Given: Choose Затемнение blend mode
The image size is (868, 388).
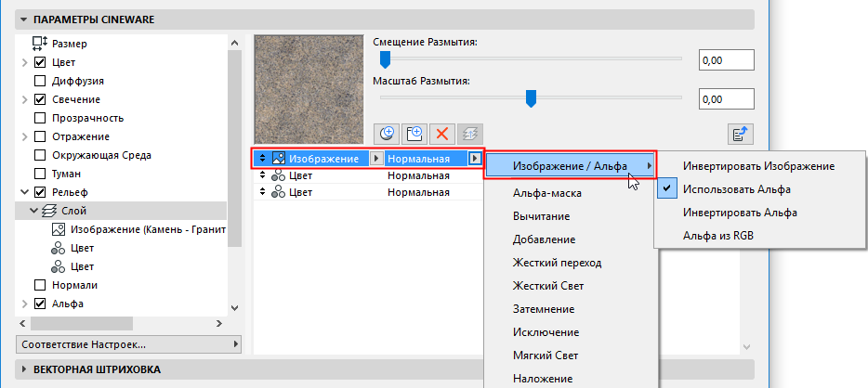Looking at the screenshot, I should pos(544,309).
